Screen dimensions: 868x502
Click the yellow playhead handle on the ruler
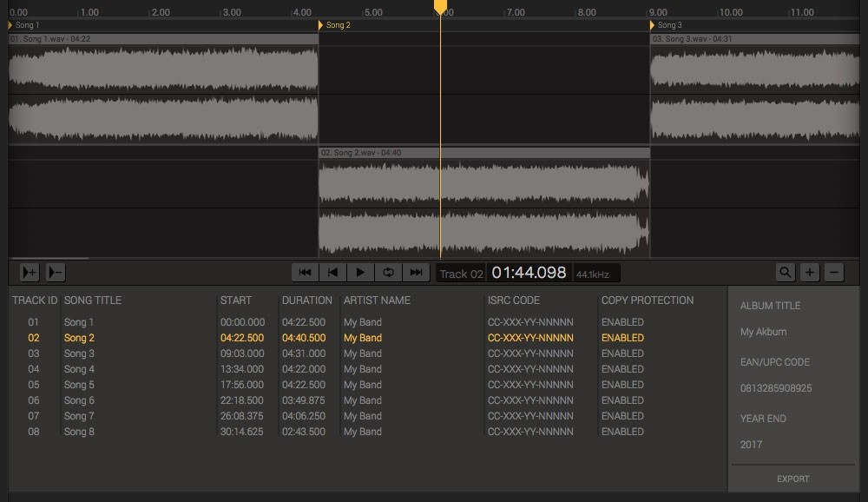440,7
